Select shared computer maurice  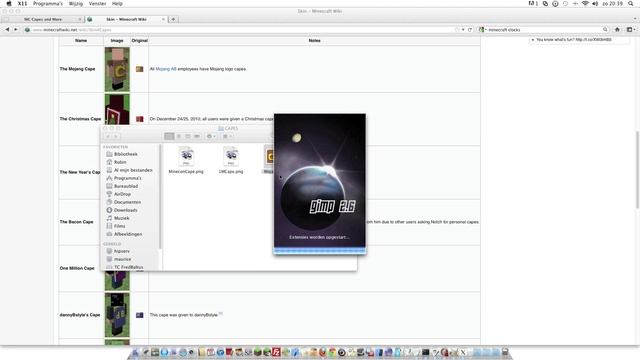point(122,259)
